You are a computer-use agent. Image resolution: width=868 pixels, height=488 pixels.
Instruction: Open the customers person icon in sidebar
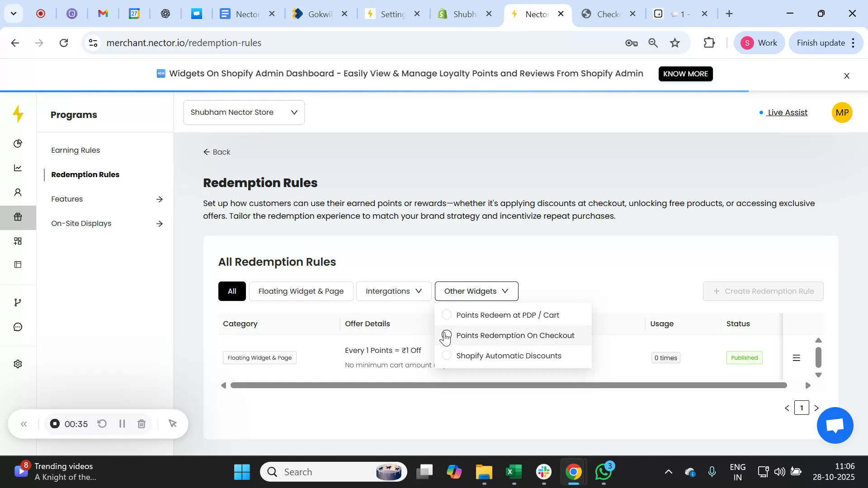pyautogui.click(x=18, y=192)
